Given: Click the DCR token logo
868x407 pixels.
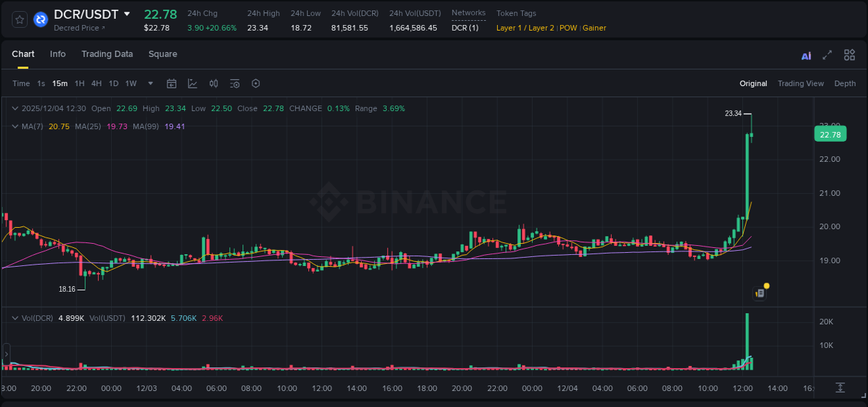Looking at the screenshot, I should point(40,19).
